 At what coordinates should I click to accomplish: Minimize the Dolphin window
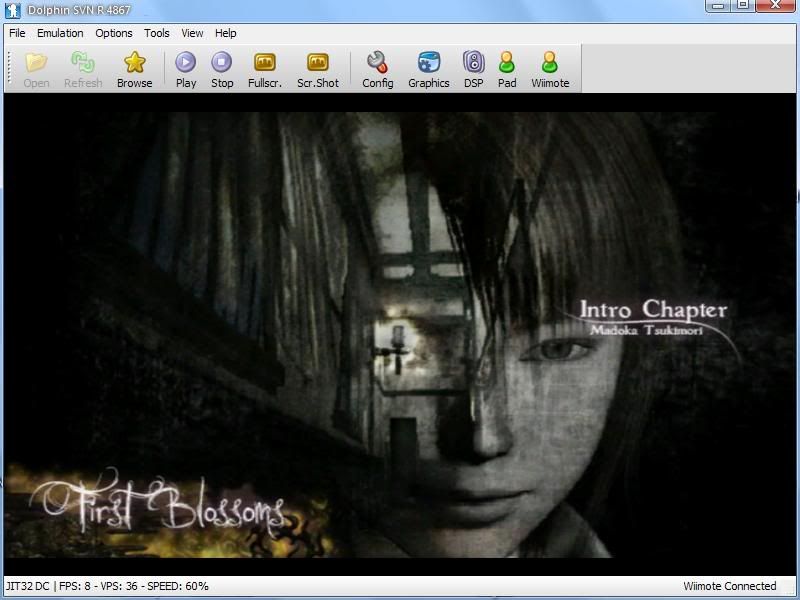pos(718,6)
